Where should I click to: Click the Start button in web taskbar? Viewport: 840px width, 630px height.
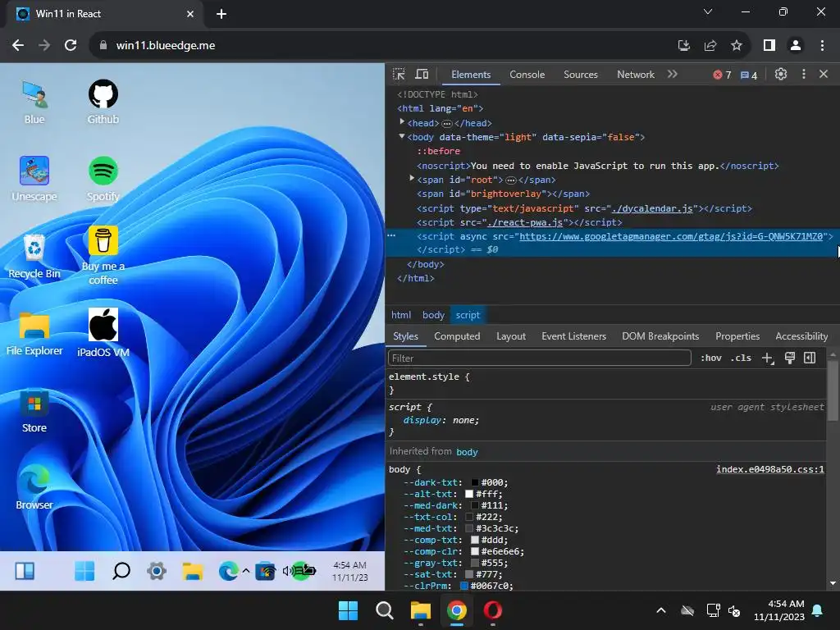point(84,571)
